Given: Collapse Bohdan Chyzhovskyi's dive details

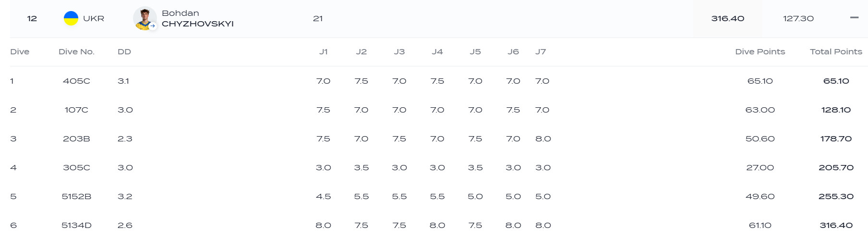Looking at the screenshot, I should coord(854,18).
